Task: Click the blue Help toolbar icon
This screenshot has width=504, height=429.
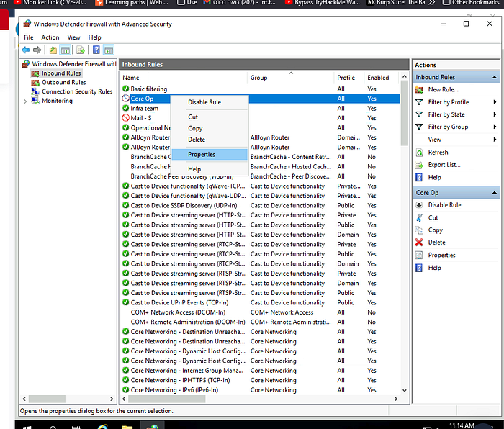Action: (96, 50)
